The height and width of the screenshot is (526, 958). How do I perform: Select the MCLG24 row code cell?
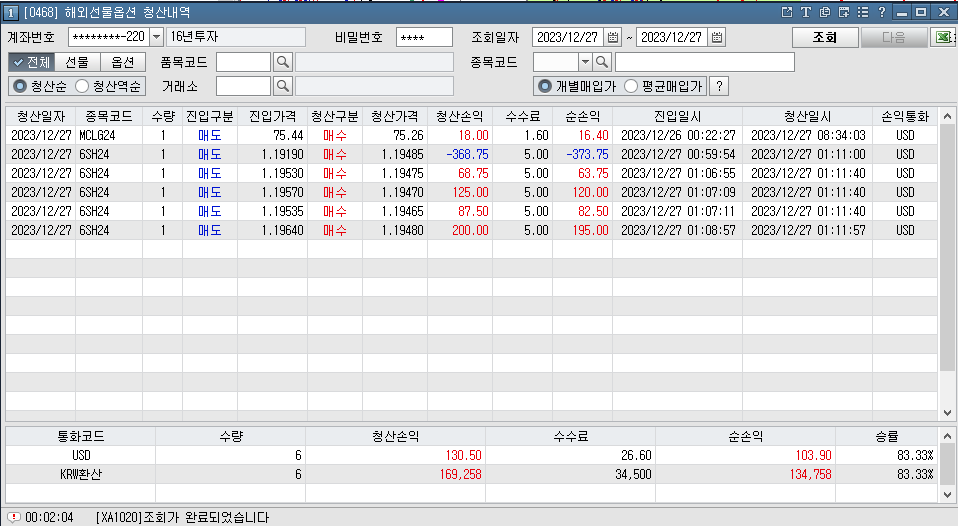pyautogui.click(x=109, y=135)
